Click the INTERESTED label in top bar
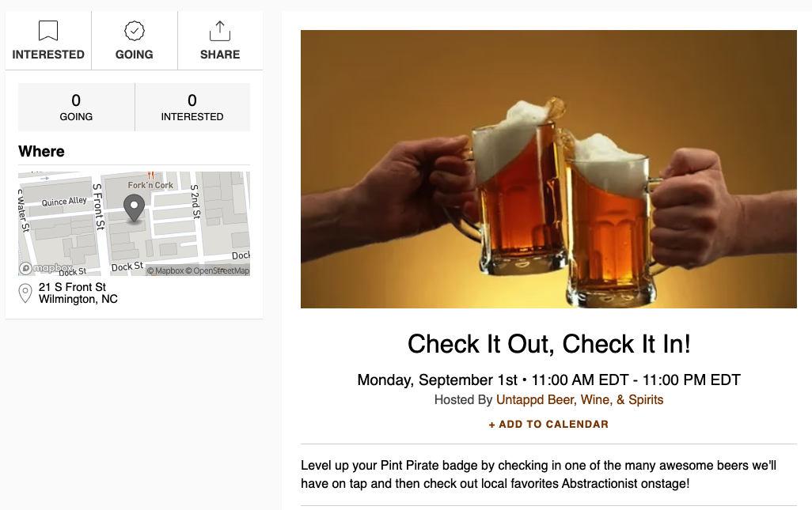This screenshot has height=510, width=812. click(48, 55)
